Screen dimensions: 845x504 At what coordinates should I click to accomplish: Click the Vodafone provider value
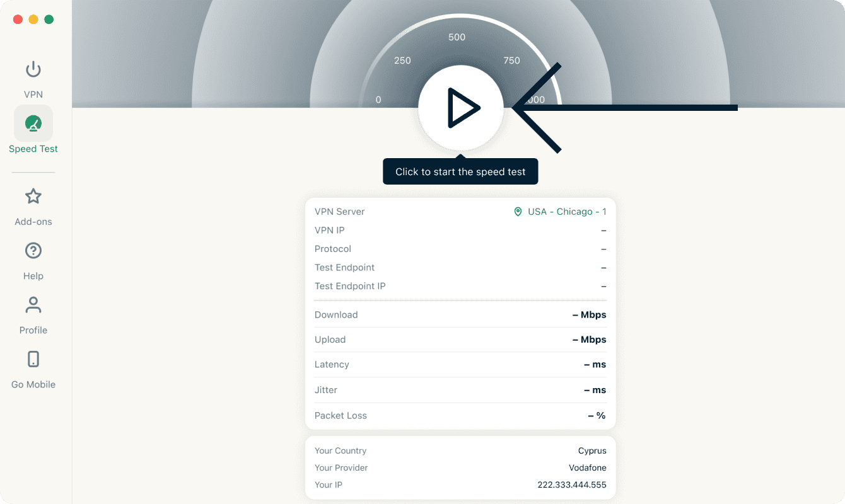(x=587, y=468)
